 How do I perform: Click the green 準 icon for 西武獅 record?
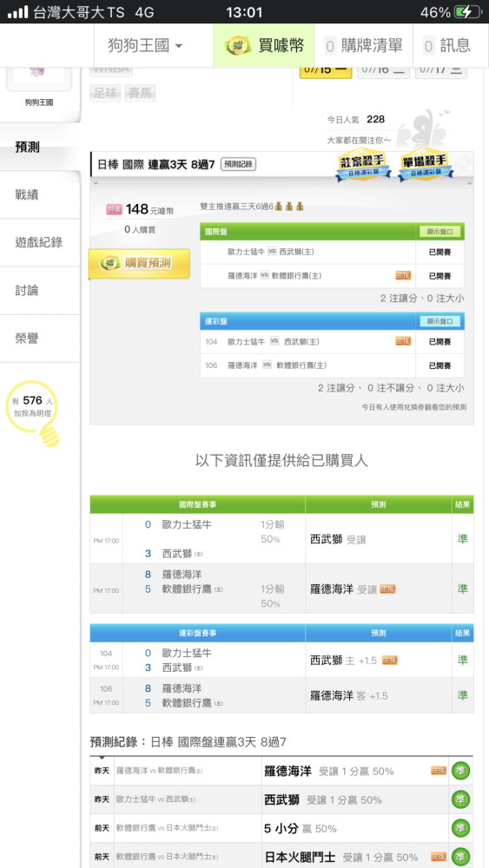pyautogui.click(x=460, y=799)
